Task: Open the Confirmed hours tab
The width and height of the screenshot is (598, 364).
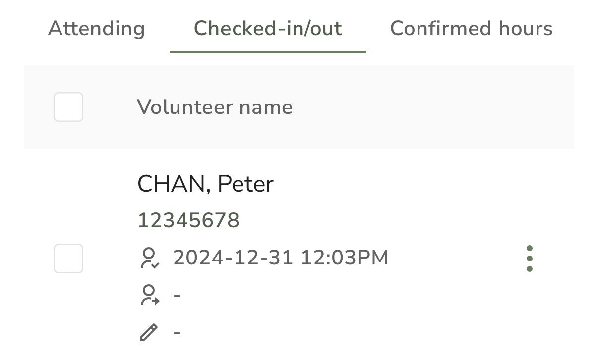Action: [x=472, y=29]
